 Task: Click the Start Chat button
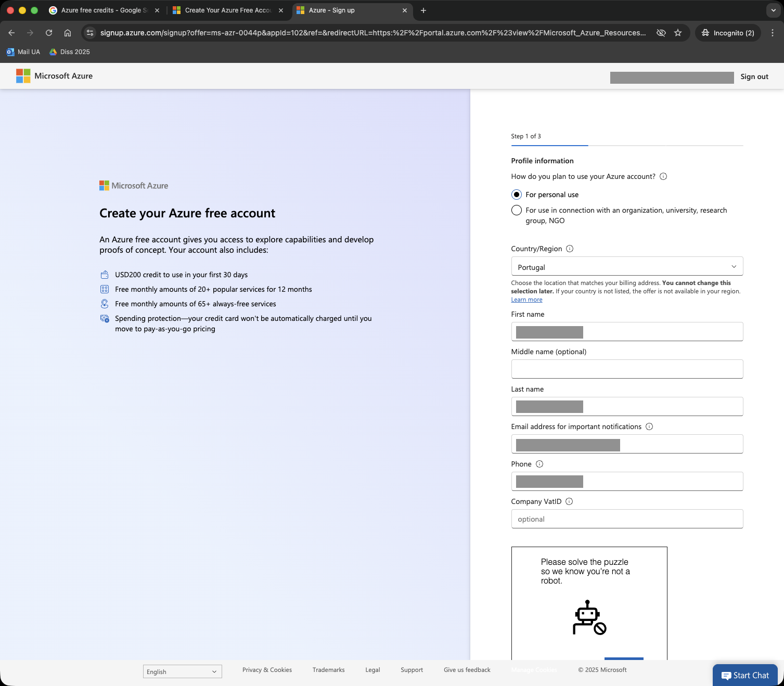pos(745,675)
